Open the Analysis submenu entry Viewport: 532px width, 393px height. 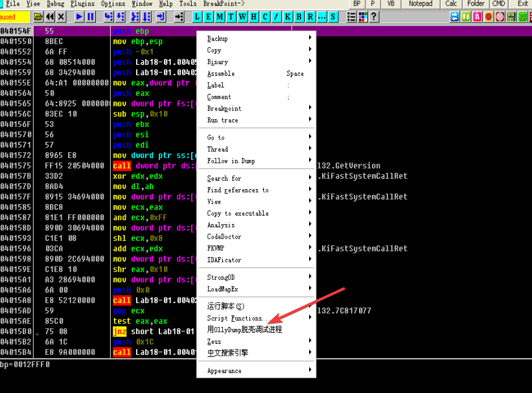pos(257,225)
